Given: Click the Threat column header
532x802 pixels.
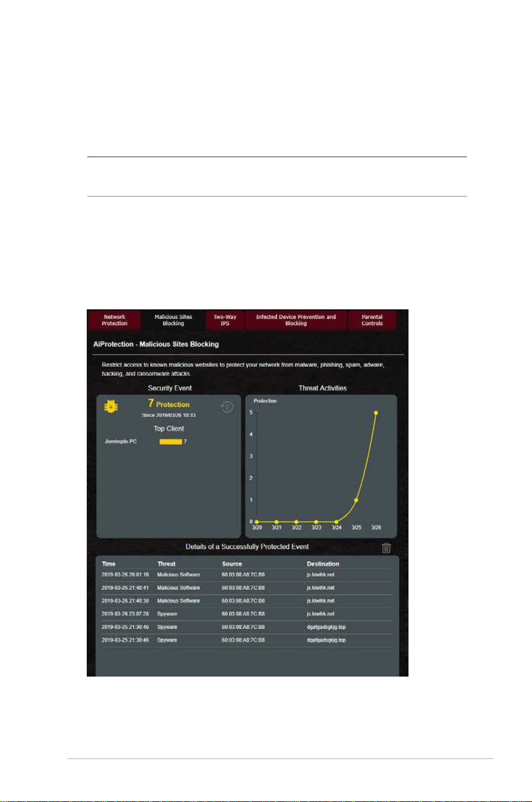Looking at the screenshot, I should (166, 564).
